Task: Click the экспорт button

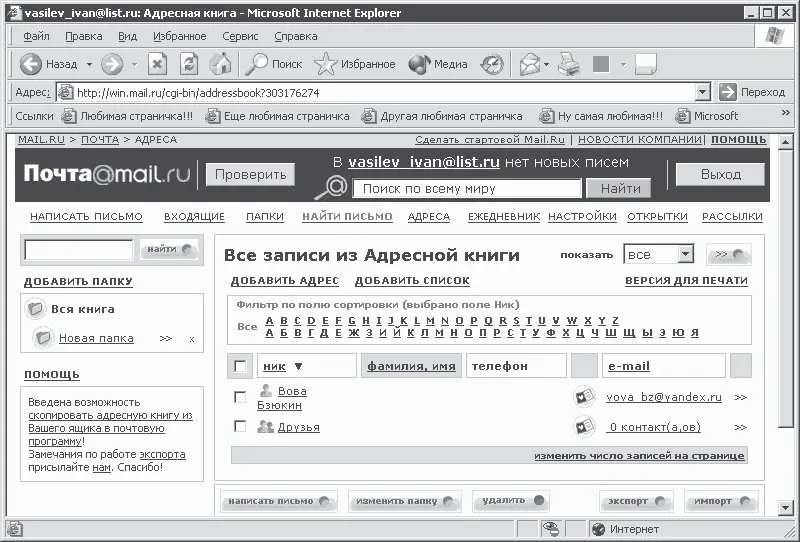Action: pos(636,501)
